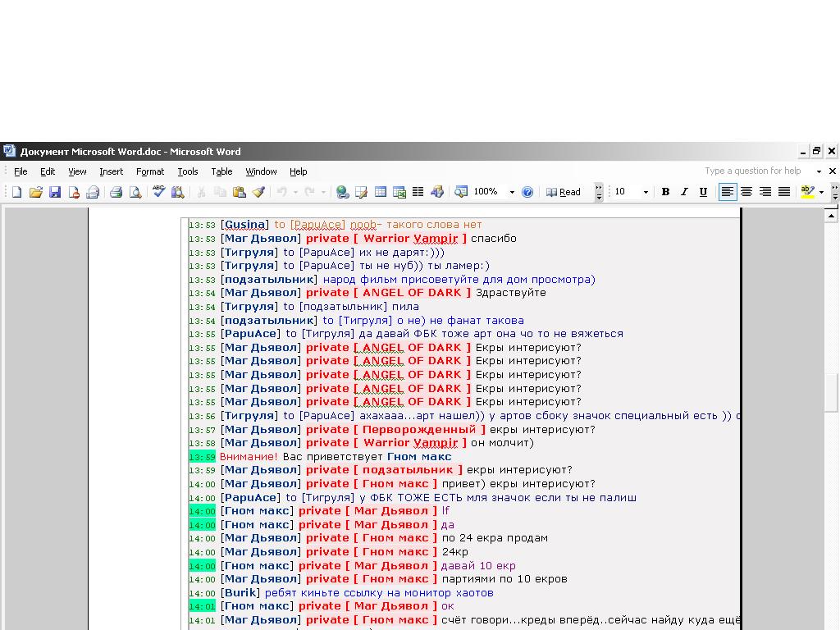Click the vertical scrollbar up arrow

click(x=831, y=216)
